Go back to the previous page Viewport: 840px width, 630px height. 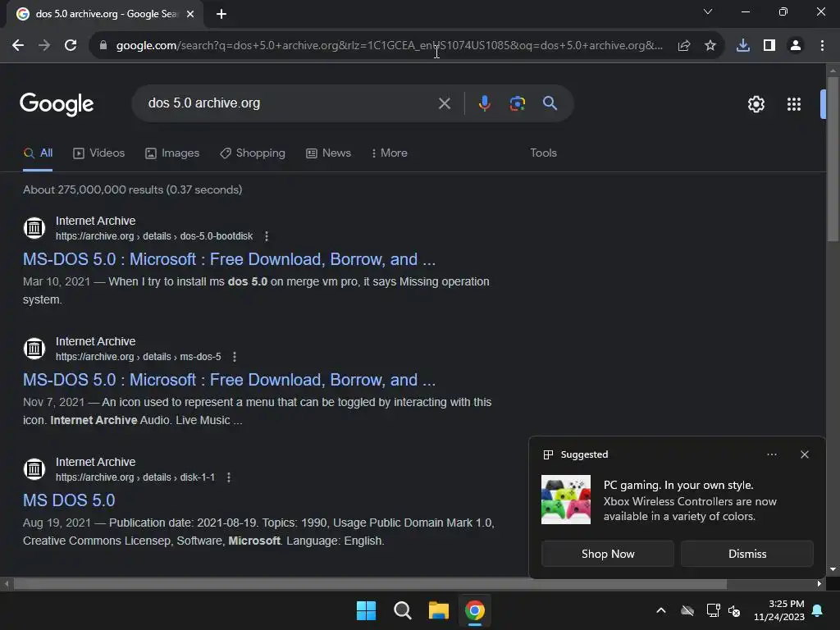pos(18,46)
